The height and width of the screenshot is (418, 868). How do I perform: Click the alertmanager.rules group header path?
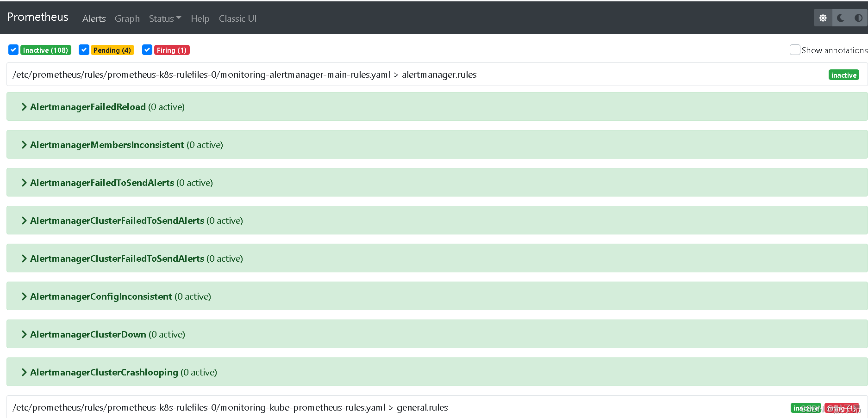click(x=244, y=74)
